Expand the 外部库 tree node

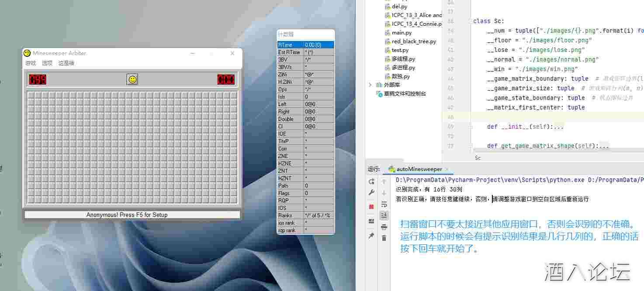pos(370,85)
